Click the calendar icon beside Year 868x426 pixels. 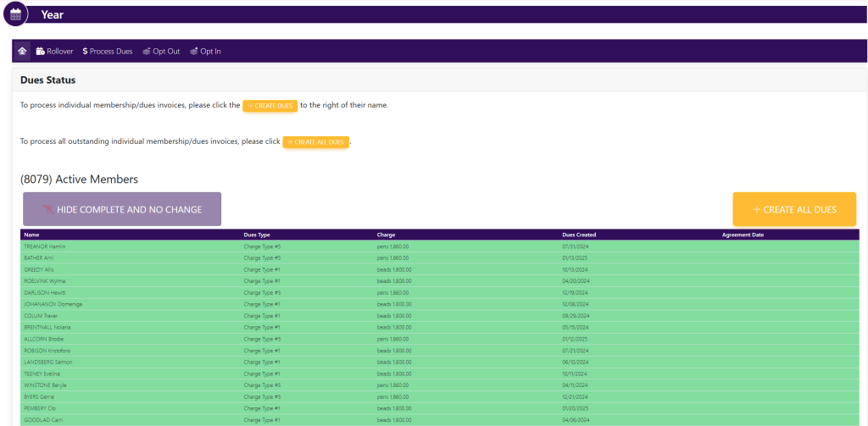coord(15,14)
